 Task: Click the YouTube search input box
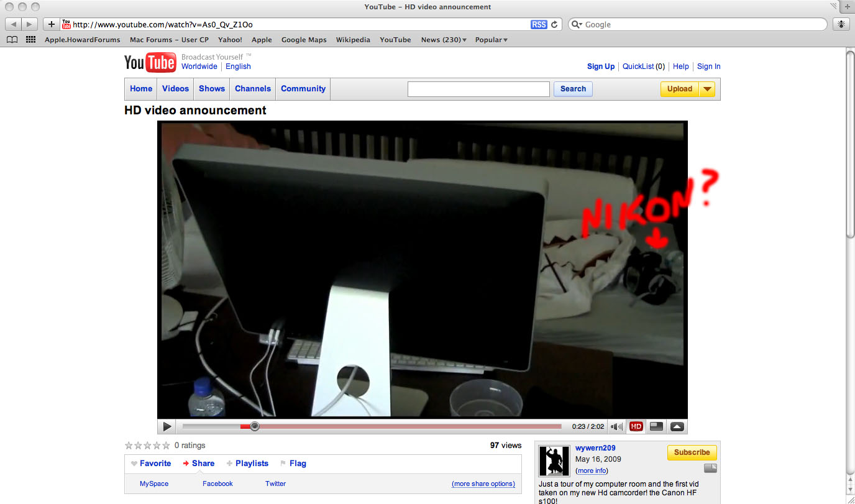pos(478,89)
